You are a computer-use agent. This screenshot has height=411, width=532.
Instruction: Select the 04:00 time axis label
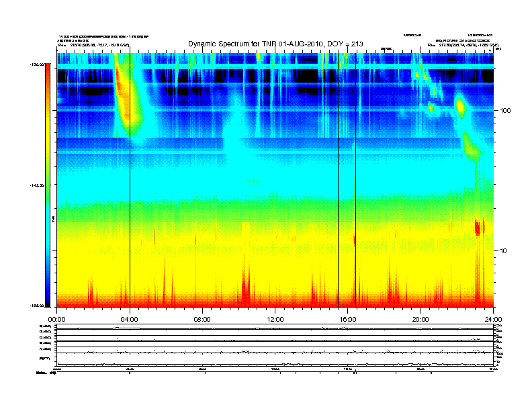pos(130,320)
